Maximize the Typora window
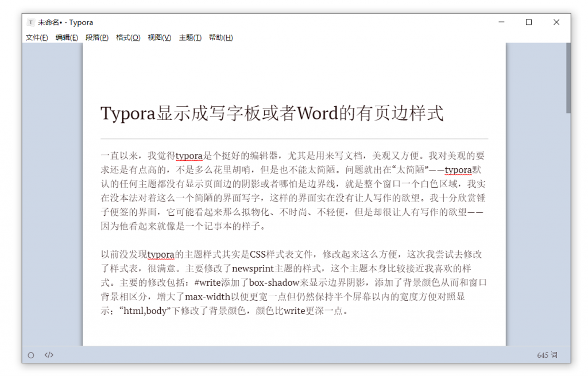The image size is (588, 376). pyautogui.click(x=529, y=22)
